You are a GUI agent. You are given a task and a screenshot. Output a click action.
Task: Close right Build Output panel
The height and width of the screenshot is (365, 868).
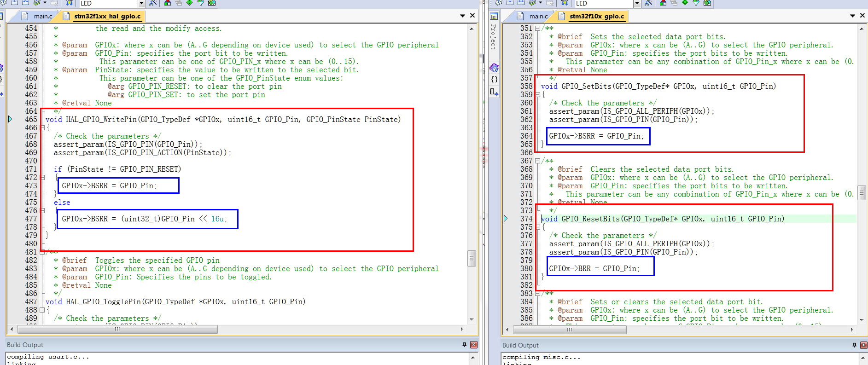pos(864,345)
